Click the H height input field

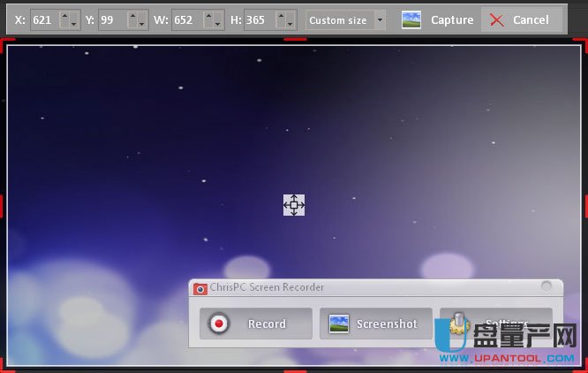[x=260, y=19]
